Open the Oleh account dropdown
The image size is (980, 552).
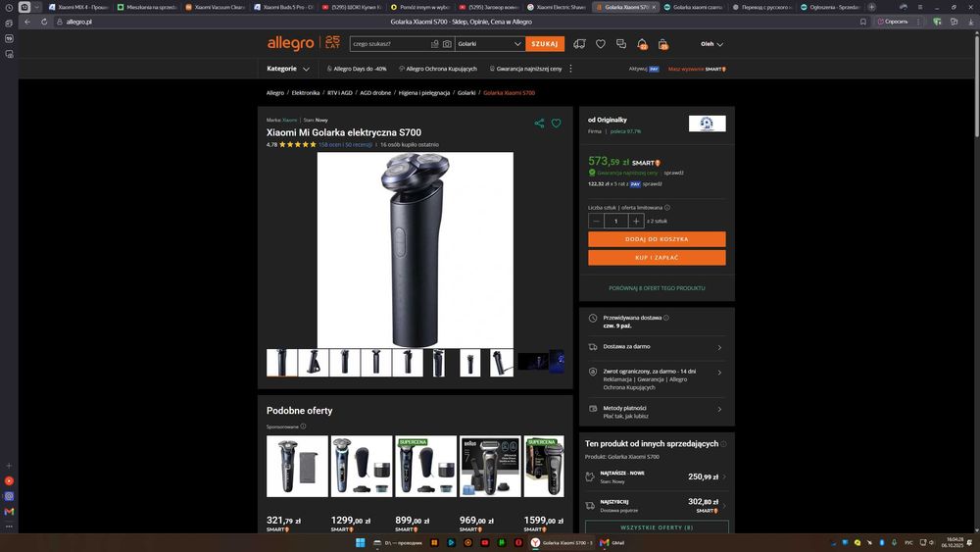(x=711, y=44)
